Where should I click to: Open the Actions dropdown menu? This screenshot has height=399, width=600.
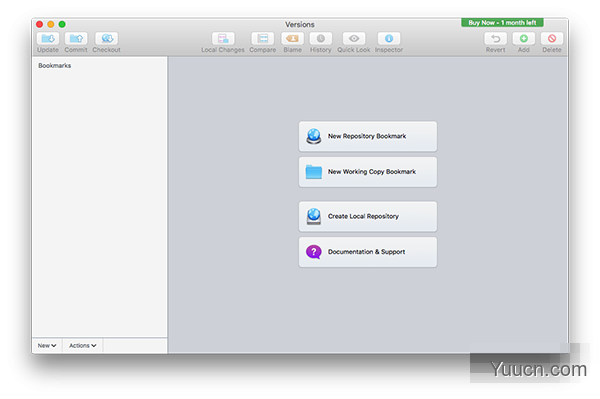[x=83, y=345]
